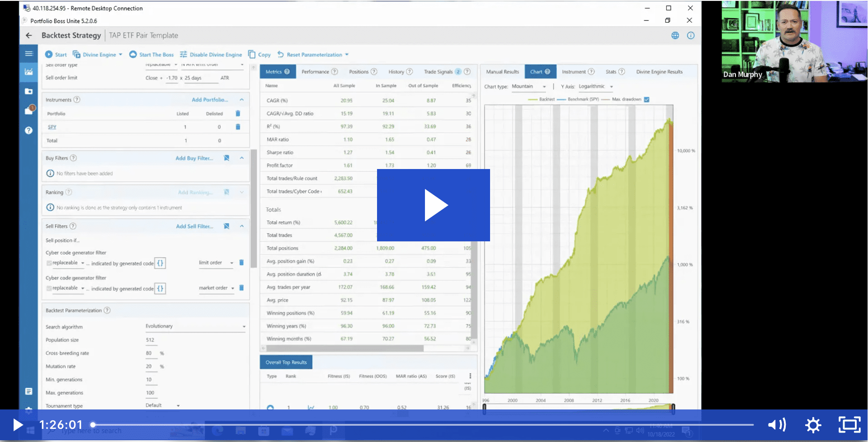Open video settings gear
The image size is (868, 442).
(x=813, y=425)
